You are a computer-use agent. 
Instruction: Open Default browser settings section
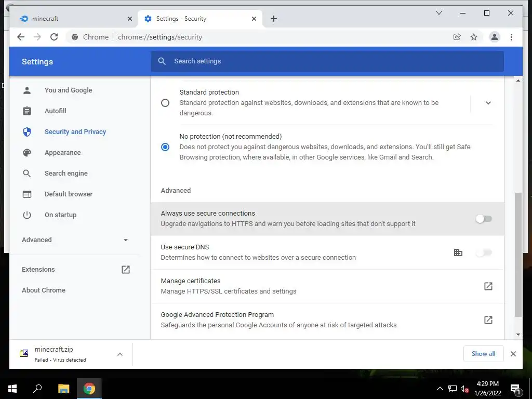point(69,194)
